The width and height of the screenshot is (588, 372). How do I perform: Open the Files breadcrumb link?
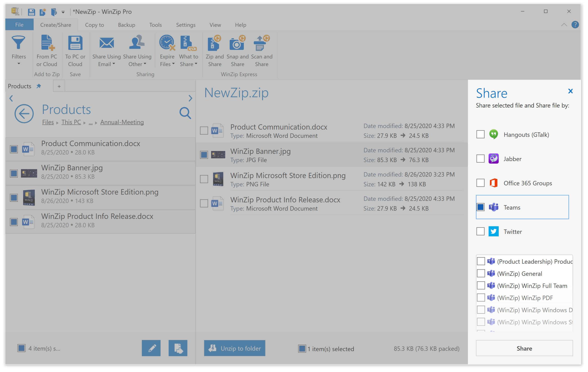coord(48,122)
